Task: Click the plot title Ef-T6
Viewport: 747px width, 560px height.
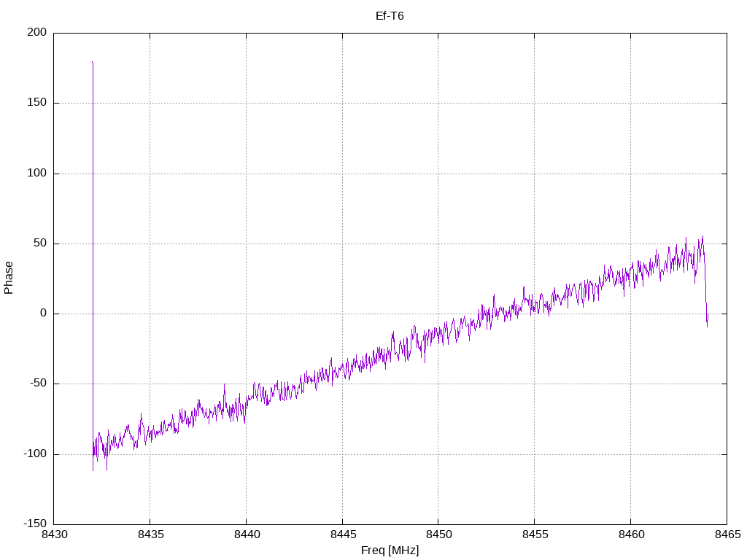Action: click(389, 15)
